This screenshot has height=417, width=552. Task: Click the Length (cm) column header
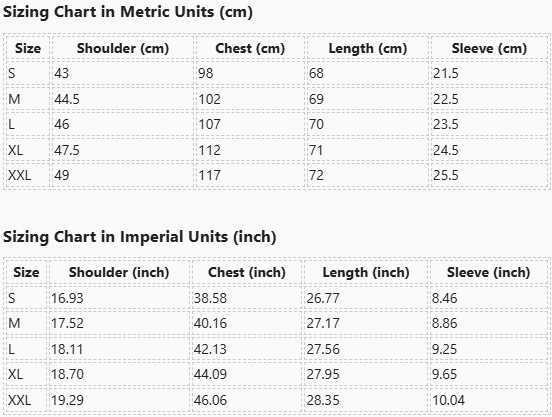click(x=368, y=48)
